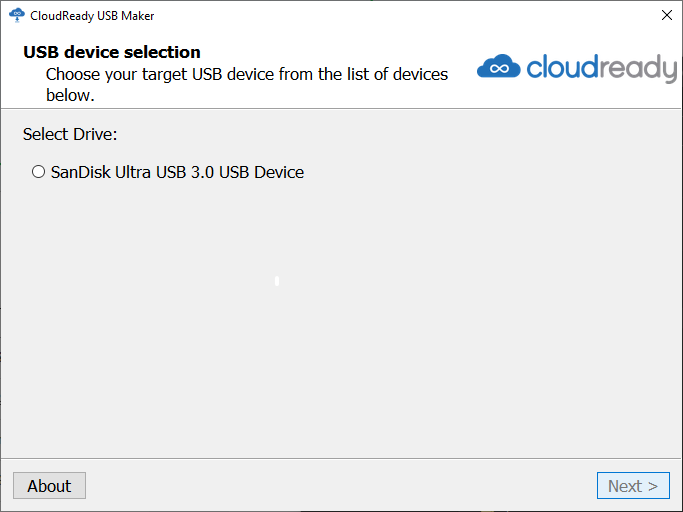
Task: Click the empty title bar area beside the title
Action: pos(400,16)
